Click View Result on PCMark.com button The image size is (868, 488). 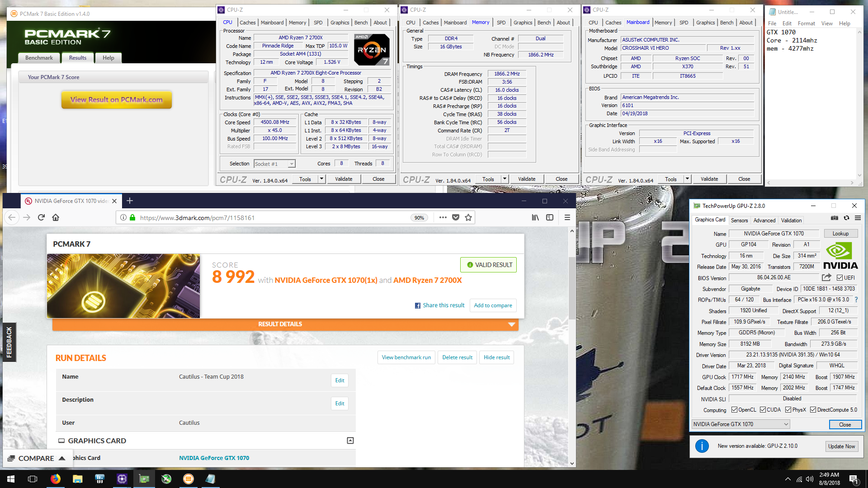tap(117, 99)
